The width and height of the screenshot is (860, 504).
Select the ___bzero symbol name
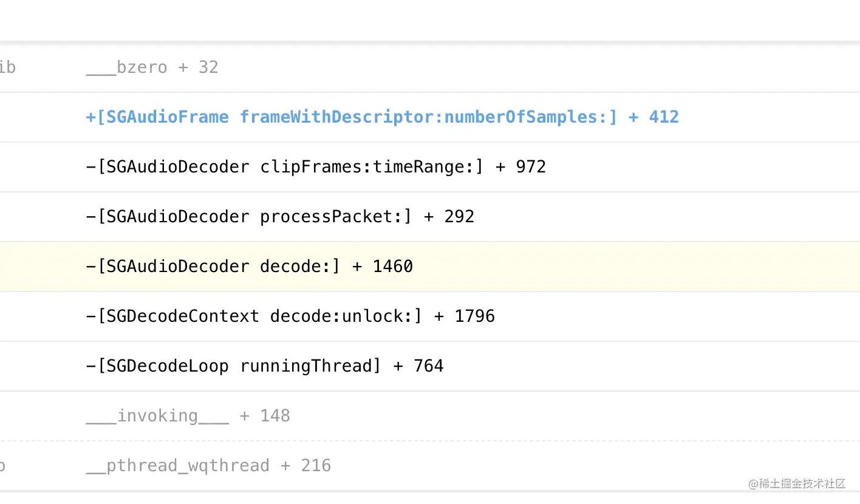[126, 67]
